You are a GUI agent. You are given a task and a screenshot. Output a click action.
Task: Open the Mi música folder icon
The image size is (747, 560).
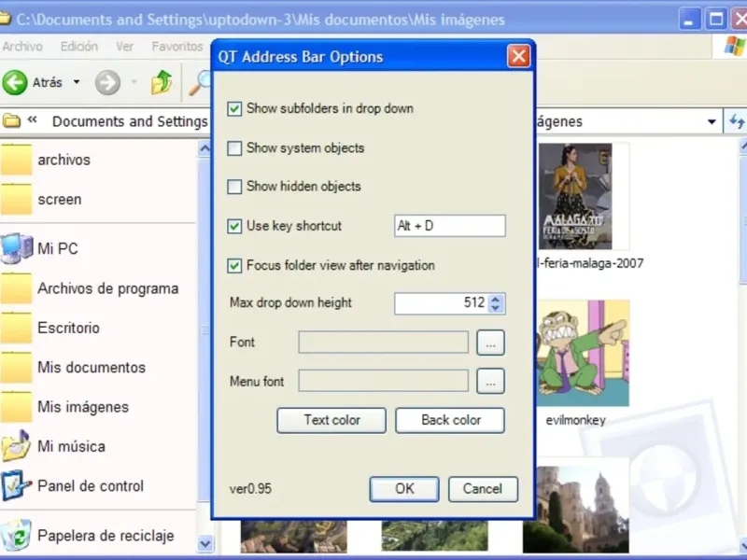(17, 446)
